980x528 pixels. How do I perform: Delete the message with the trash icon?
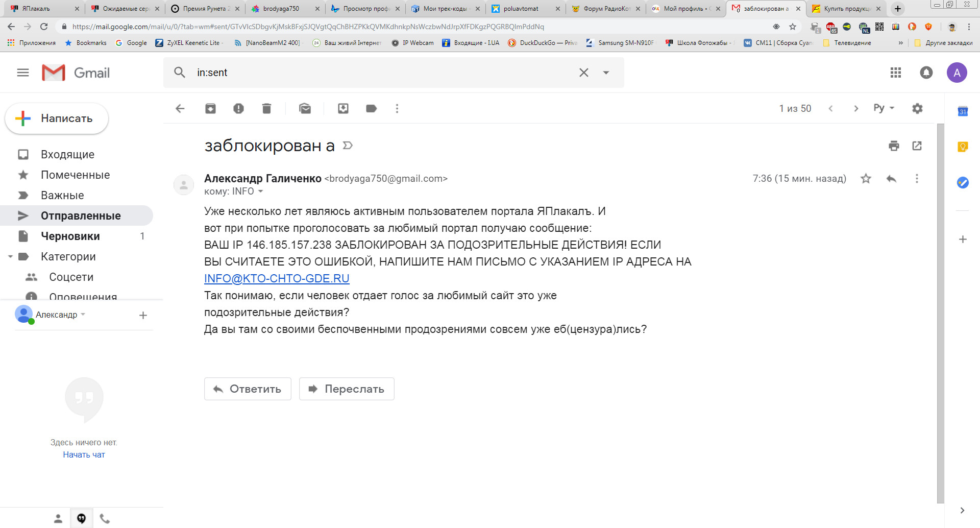[266, 108]
